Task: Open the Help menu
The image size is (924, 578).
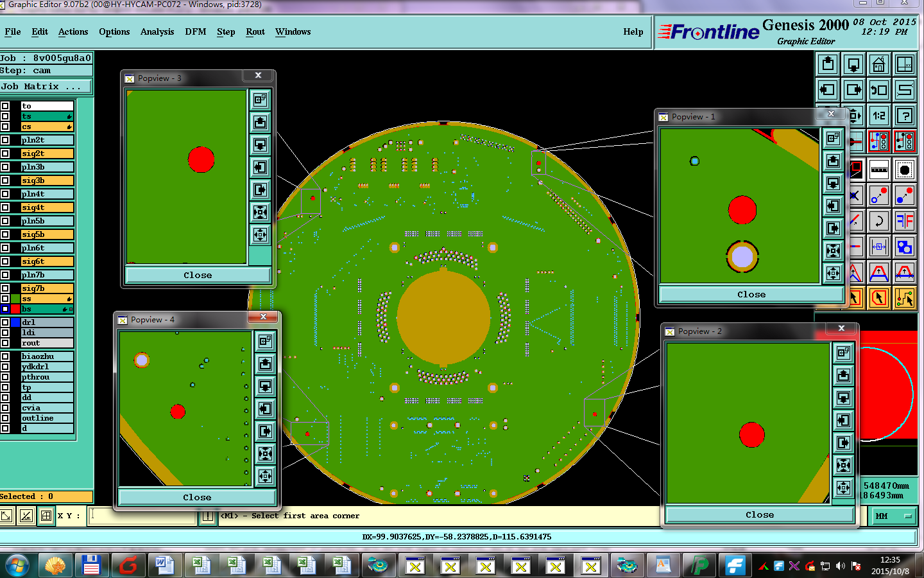Action: pyautogui.click(x=633, y=31)
